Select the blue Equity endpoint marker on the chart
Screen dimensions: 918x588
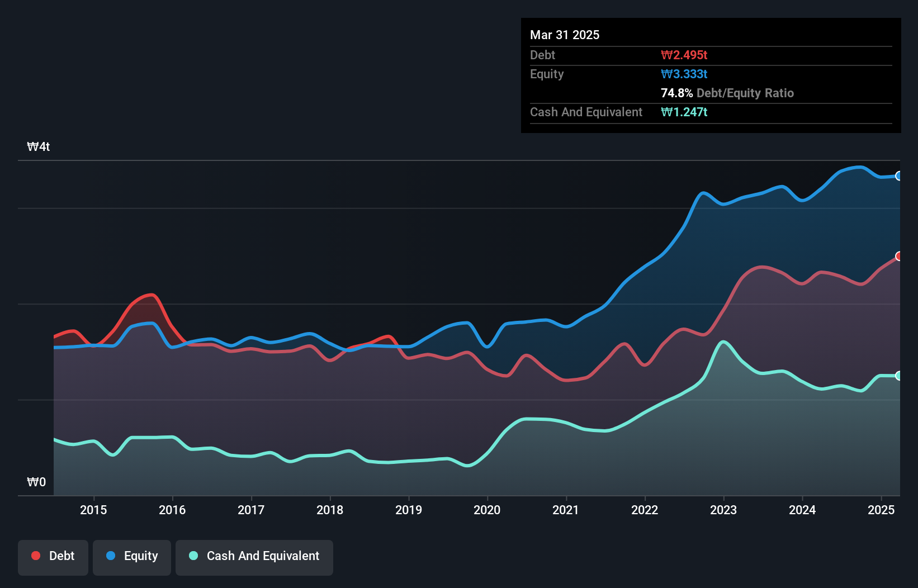899,176
